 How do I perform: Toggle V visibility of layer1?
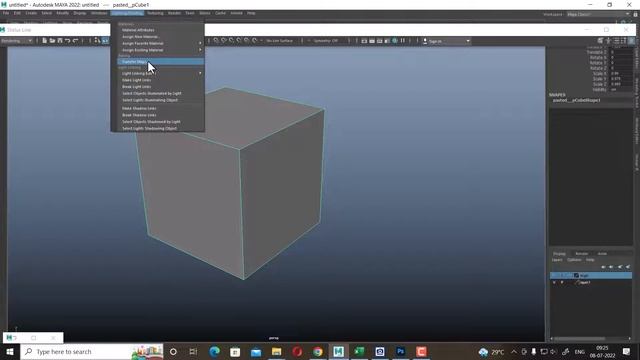pyautogui.click(x=554, y=282)
